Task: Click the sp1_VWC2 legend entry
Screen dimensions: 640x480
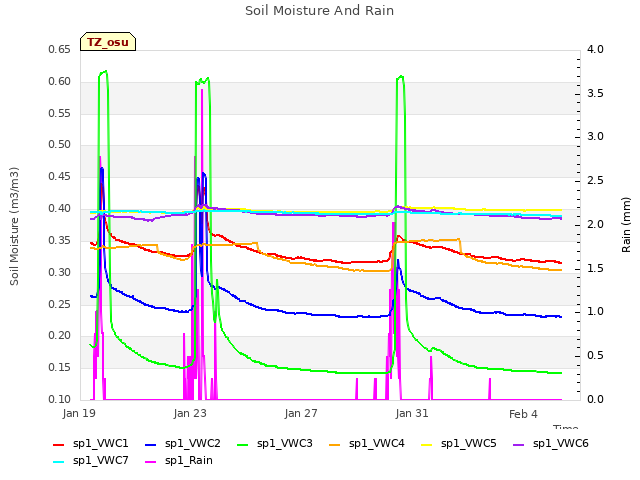Action: (x=182, y=444)
